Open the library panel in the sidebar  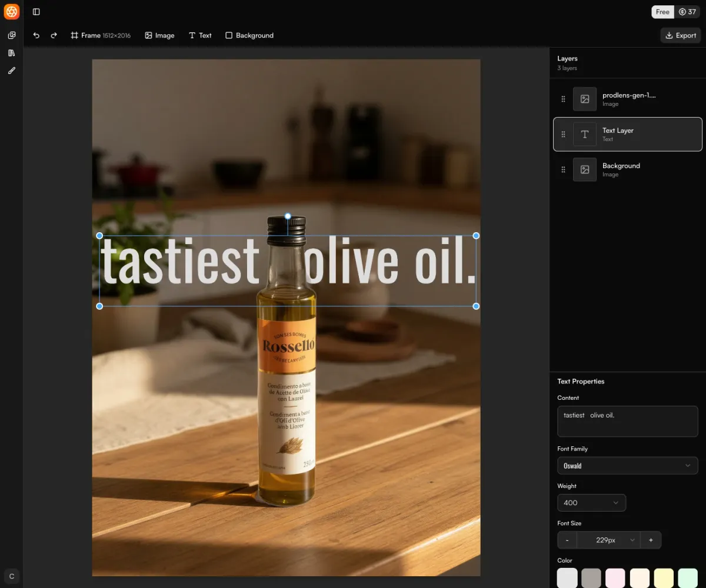point(11,52)
